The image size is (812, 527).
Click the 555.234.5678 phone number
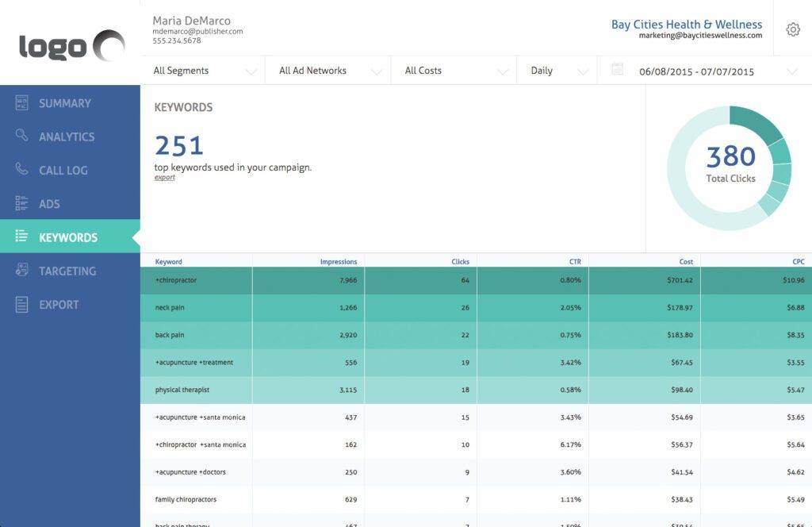coord(177,40)
